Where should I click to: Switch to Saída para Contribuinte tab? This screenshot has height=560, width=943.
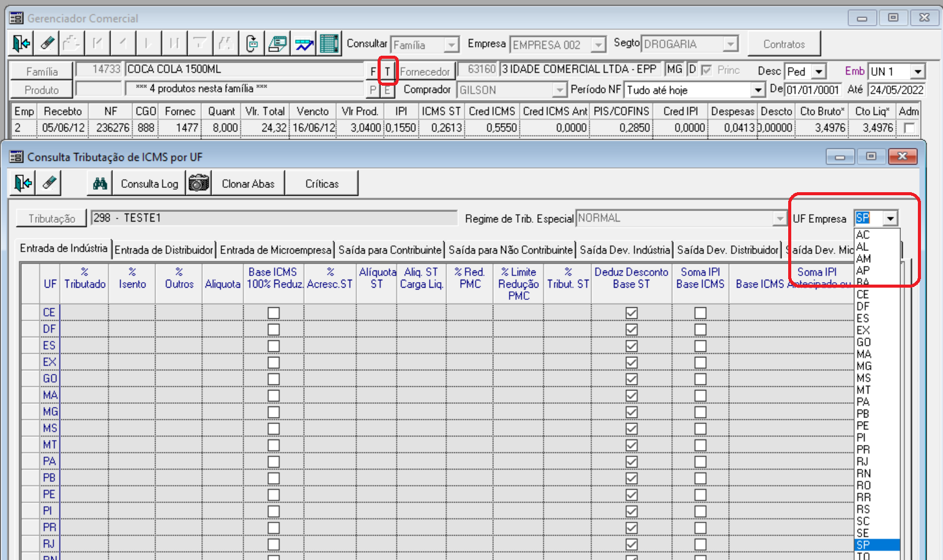pos(390,250)
